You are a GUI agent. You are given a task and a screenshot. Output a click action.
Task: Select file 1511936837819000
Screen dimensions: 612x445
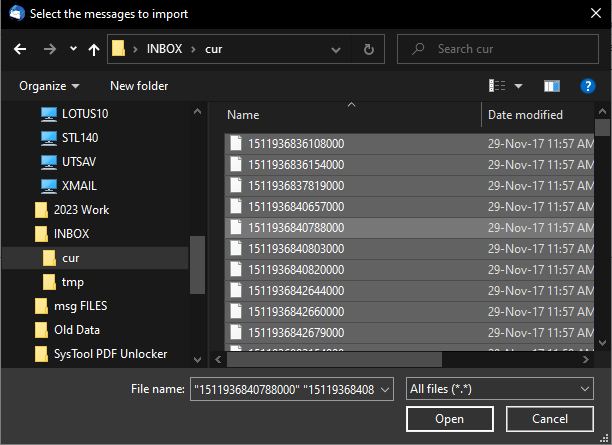[409, 186]
